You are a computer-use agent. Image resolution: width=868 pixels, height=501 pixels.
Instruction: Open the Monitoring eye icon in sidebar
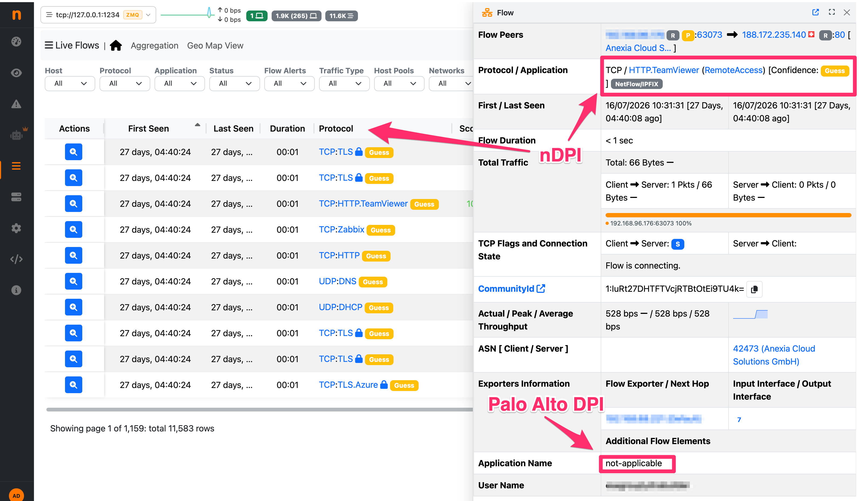pyautogui.click(x=16, y=73)
